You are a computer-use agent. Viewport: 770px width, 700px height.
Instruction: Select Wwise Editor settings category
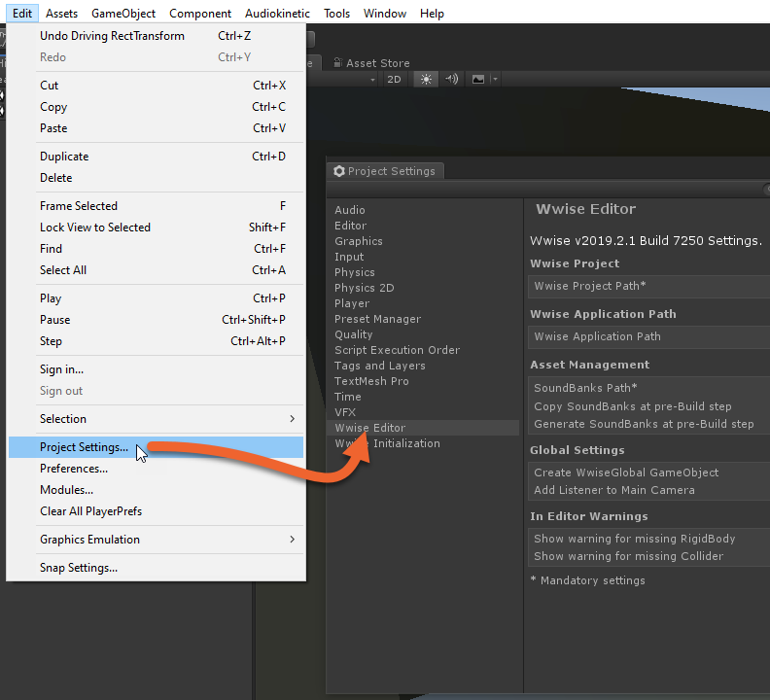point(423,428)
